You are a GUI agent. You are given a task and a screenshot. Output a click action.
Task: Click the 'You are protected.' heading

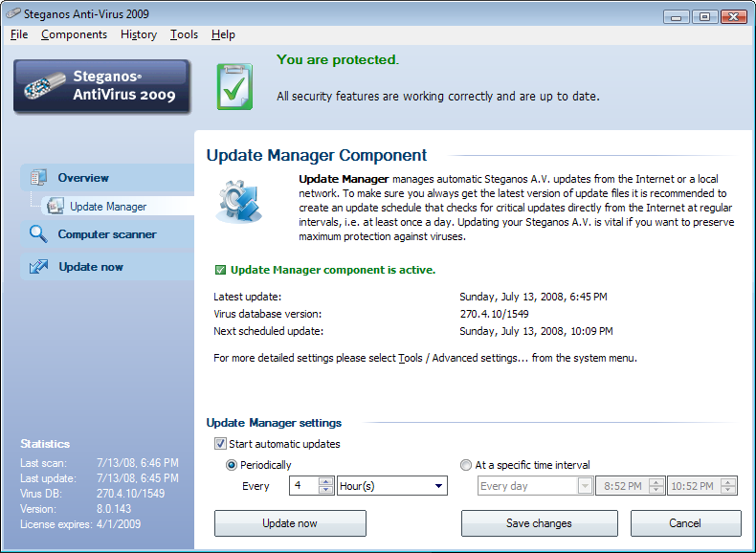pos(338,59)
